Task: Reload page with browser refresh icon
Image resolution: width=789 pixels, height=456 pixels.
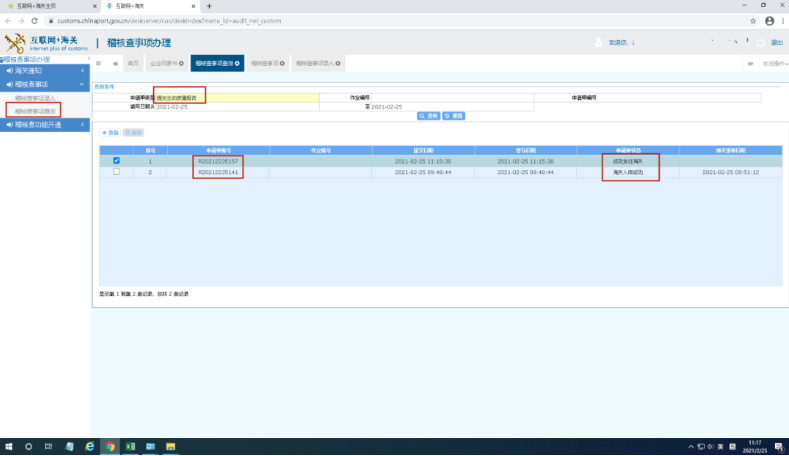Action: 34,21
